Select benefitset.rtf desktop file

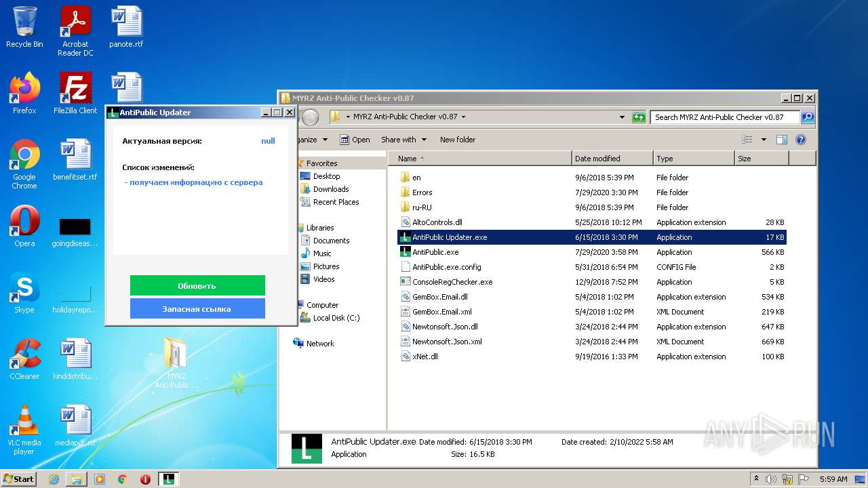click(75, 160)
